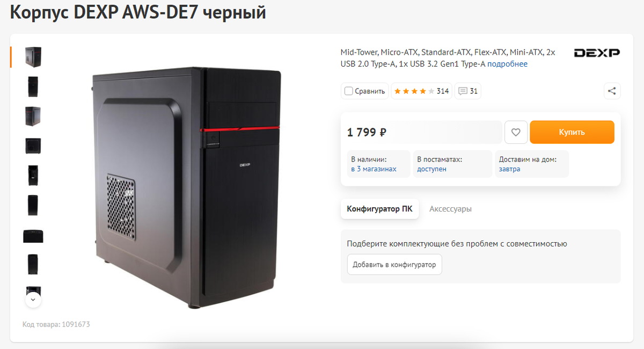This screenshot has height=349, width=644.
Task: Open the подробнее specifications link
Action: click(x=507, y=64)
